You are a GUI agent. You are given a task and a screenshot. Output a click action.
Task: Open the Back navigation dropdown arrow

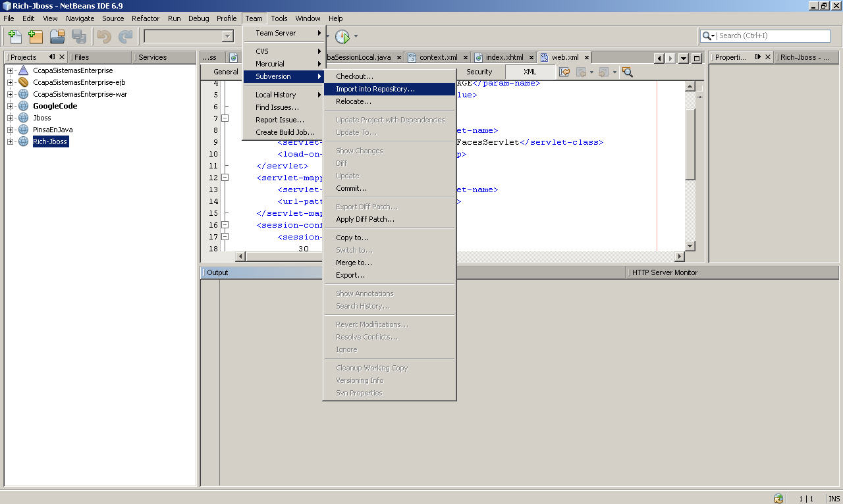[591, 72]
